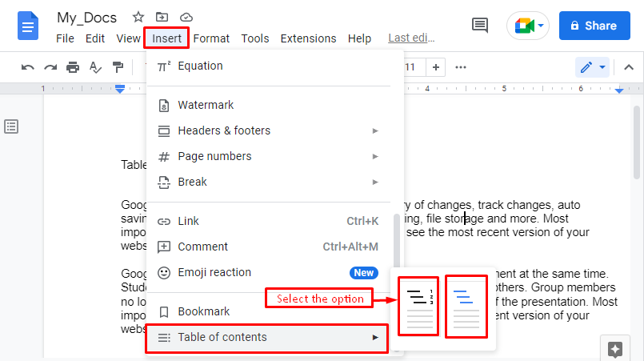This screenshot has width=644, height=361.
Task: Click the Insert menu scrollbar
Action: point(396,240)
